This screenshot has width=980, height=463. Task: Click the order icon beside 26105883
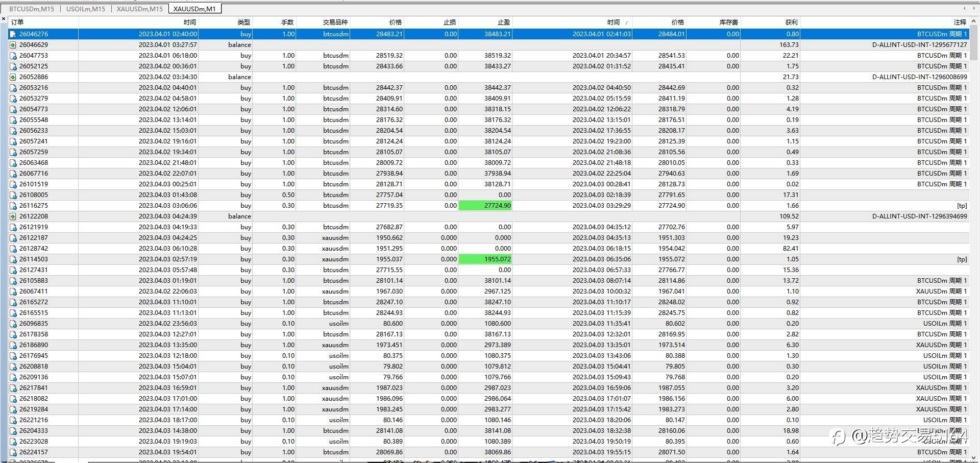pyautogui.click(x=13, y=281)
